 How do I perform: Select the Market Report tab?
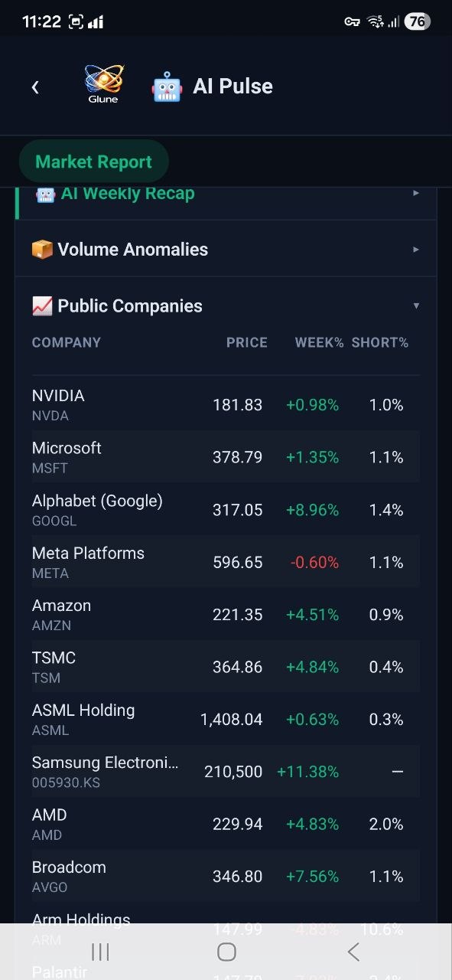tap(93, 162)
